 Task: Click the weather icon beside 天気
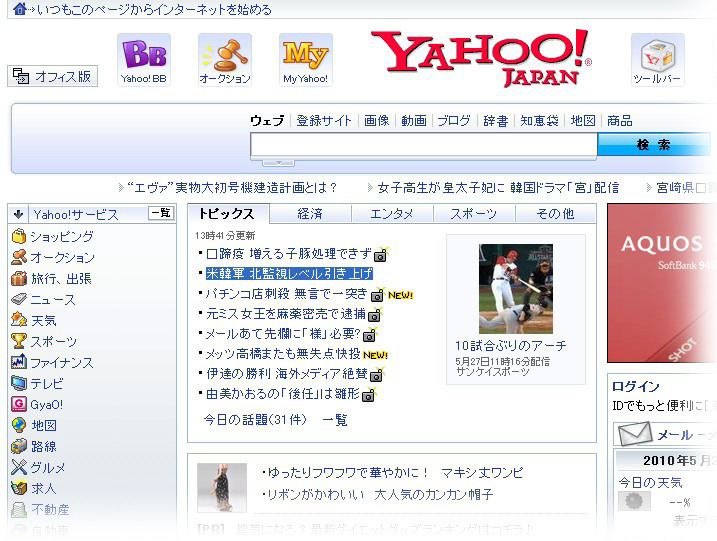pyautogui.click(x=19, y=320)
